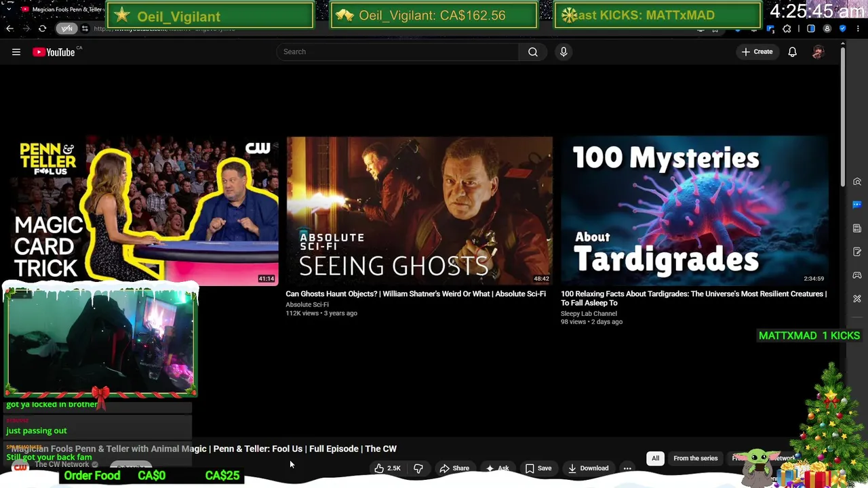Click the 41:14 duration badge
Viewport: 868px width, 488px height.
pyautogui.click(x=267, y=279)
